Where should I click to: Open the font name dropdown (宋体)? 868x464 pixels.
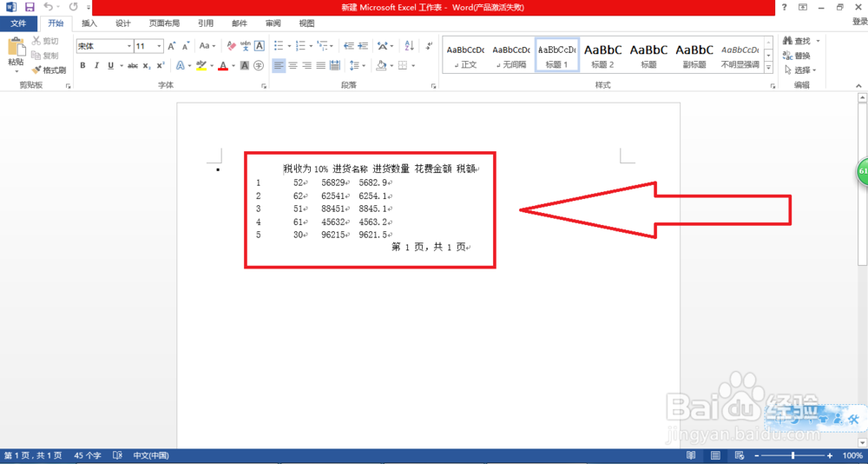pyautogui.click(x=129, y=46)
